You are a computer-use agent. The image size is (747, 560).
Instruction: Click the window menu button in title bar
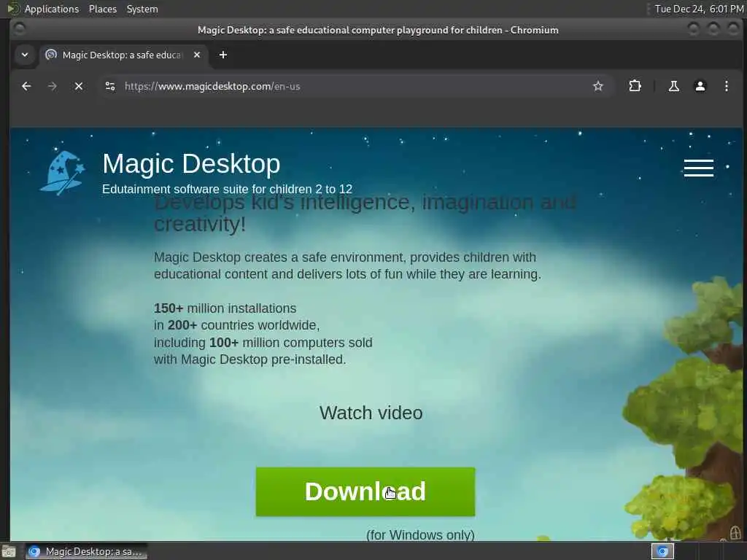(x=19, y=29)
